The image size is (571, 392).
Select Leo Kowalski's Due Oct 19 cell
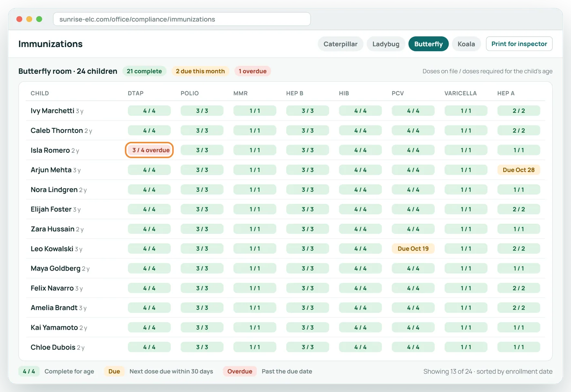tap(413, 249)
